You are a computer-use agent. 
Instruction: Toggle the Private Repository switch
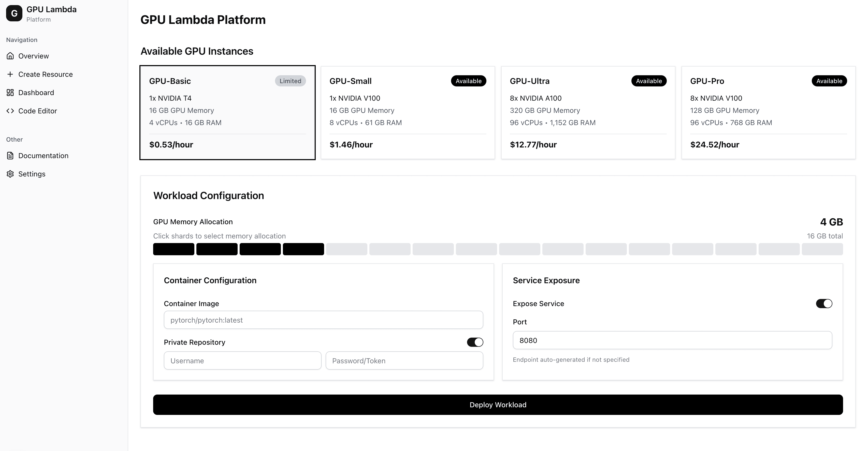(475, 342)
